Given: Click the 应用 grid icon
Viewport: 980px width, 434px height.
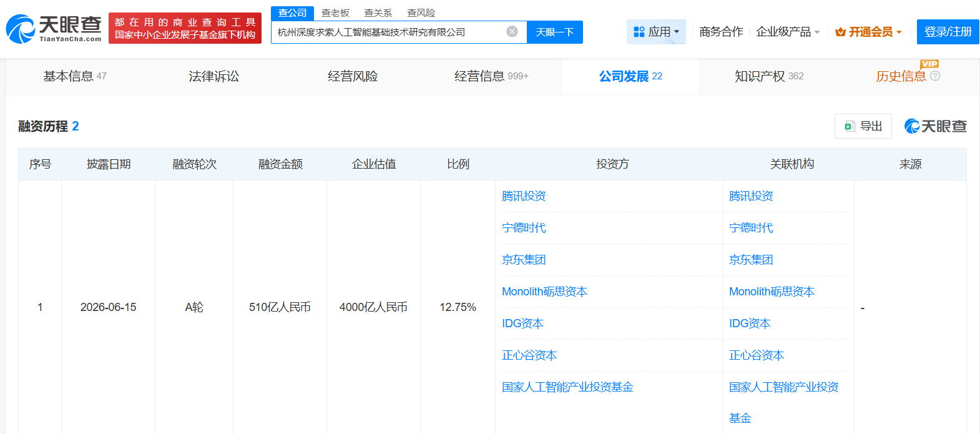Looking at the screenshot, I should (x=639, y=32).
